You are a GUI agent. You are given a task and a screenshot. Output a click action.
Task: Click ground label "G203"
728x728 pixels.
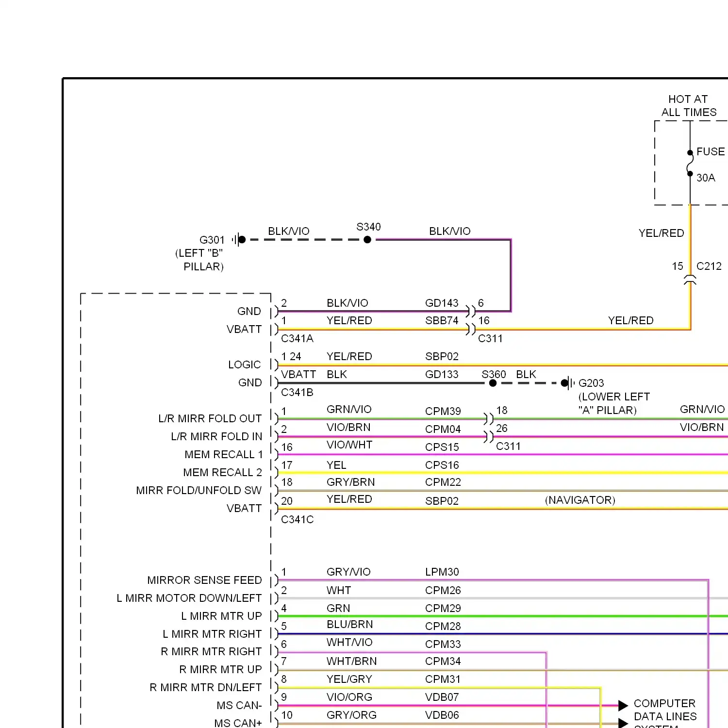click(x=591, y=383)
